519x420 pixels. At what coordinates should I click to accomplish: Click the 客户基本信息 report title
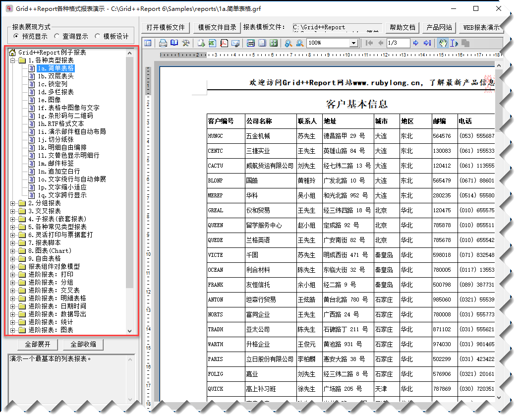click(357, 104)
